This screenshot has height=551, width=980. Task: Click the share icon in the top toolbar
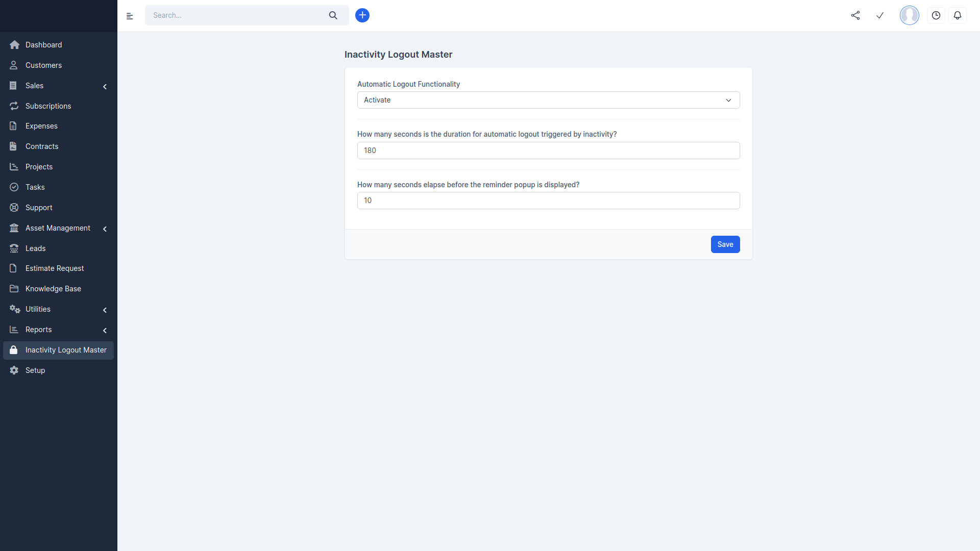[855, 15]
